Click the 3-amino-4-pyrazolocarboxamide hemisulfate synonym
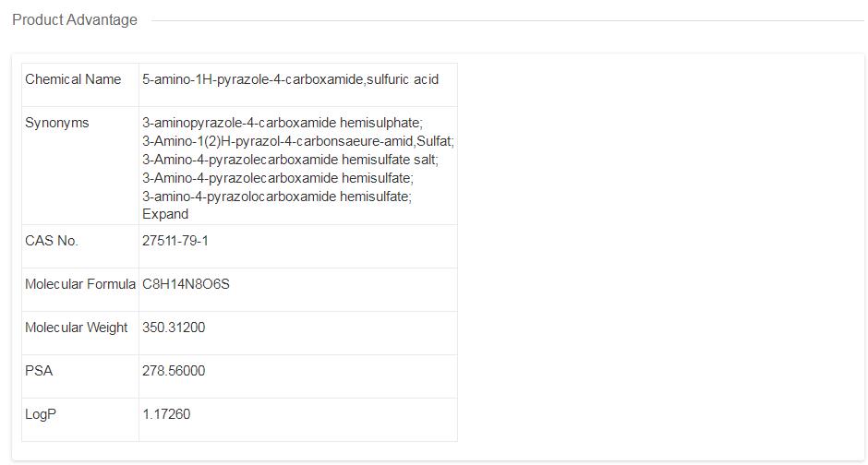 (x=277, y=196)
